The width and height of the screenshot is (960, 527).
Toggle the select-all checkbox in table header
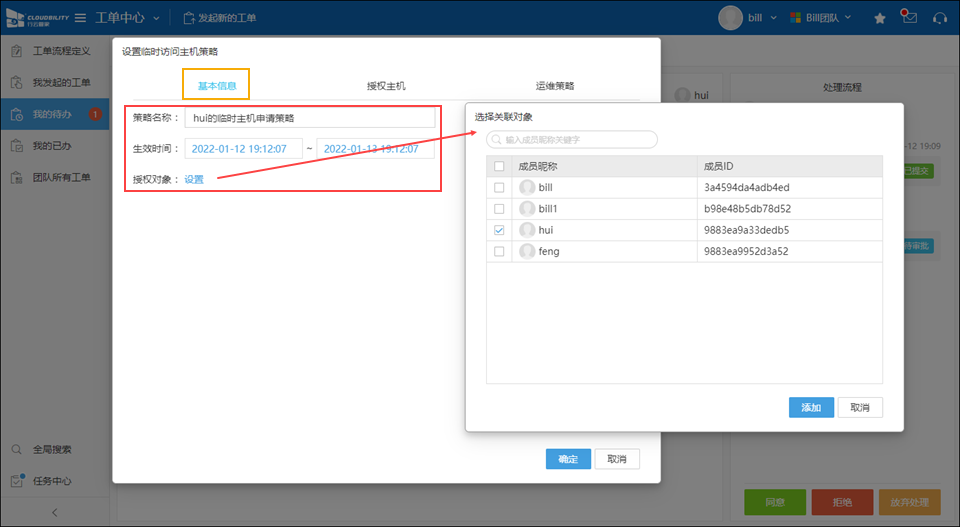coord(499,166)
